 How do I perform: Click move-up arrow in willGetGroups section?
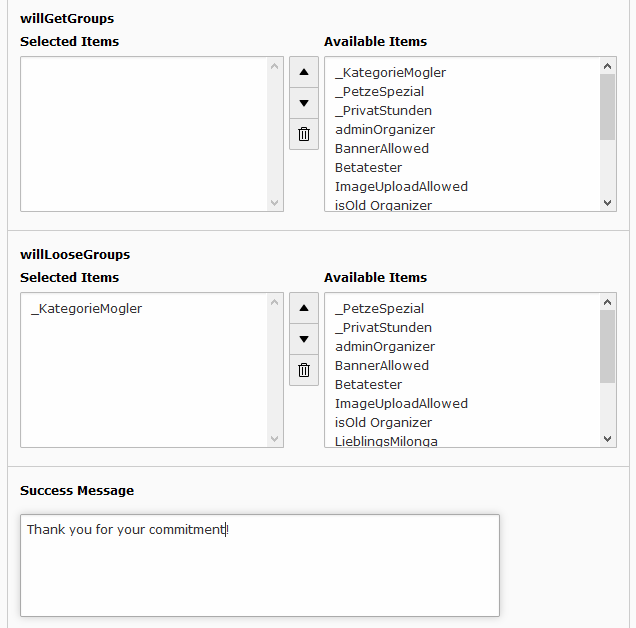click(304, 72)
